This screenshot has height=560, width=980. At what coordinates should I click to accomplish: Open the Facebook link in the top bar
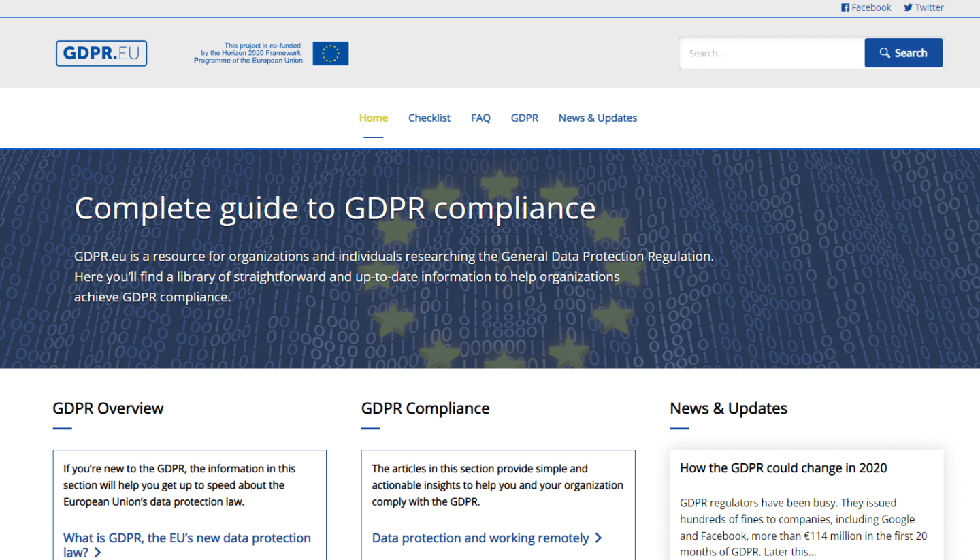tap(866, 7)
